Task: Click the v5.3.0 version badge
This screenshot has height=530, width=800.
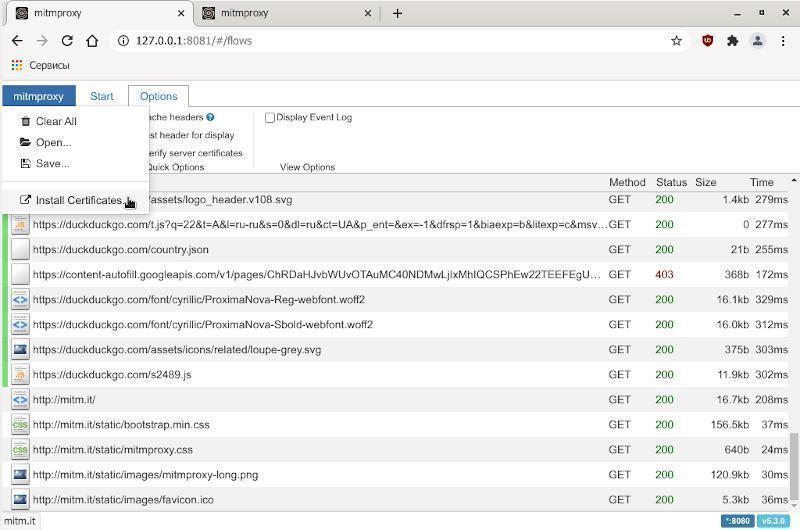Action: click(773, 521)
